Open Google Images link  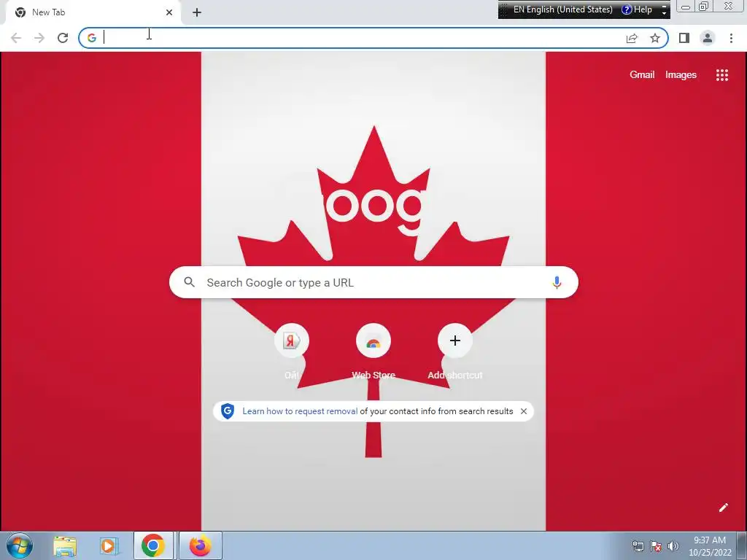pos(681,75)
